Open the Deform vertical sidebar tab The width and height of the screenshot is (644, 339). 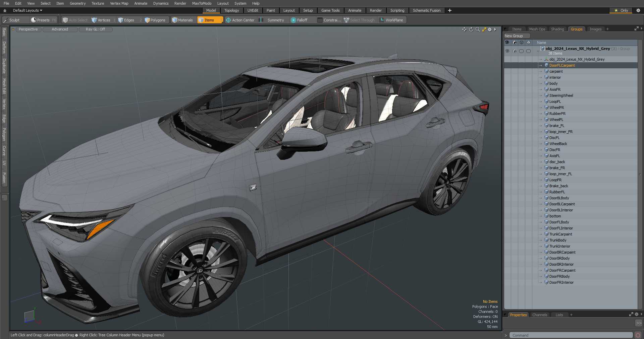tap(4, 48)
